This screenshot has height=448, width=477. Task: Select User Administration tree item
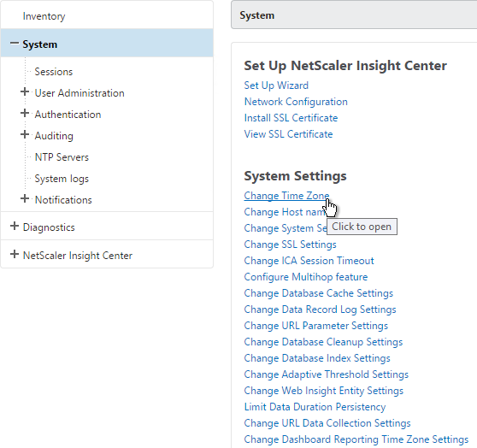click(x=79, y=93)
